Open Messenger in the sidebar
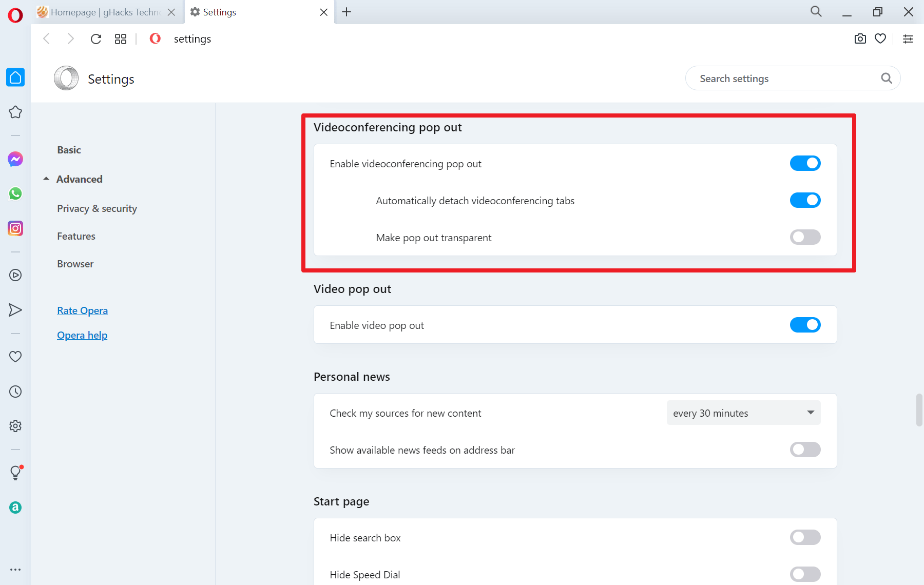Image resolution: width=924 pixels, height=585 pixels. [15, 159]
